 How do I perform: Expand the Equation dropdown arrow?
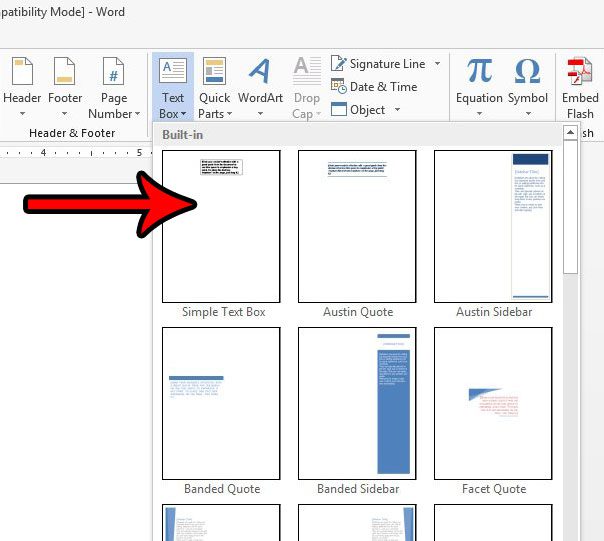pos(479,114)
